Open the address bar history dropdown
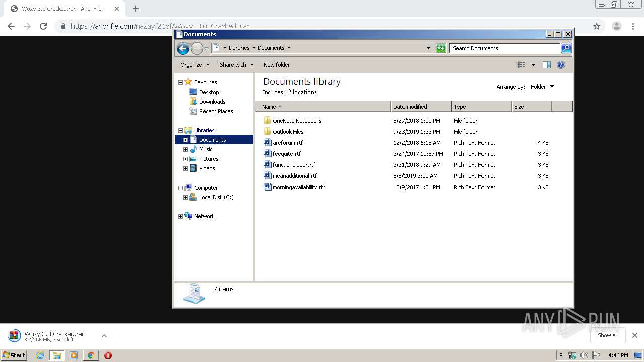644x362 pixels. [428, 48]
